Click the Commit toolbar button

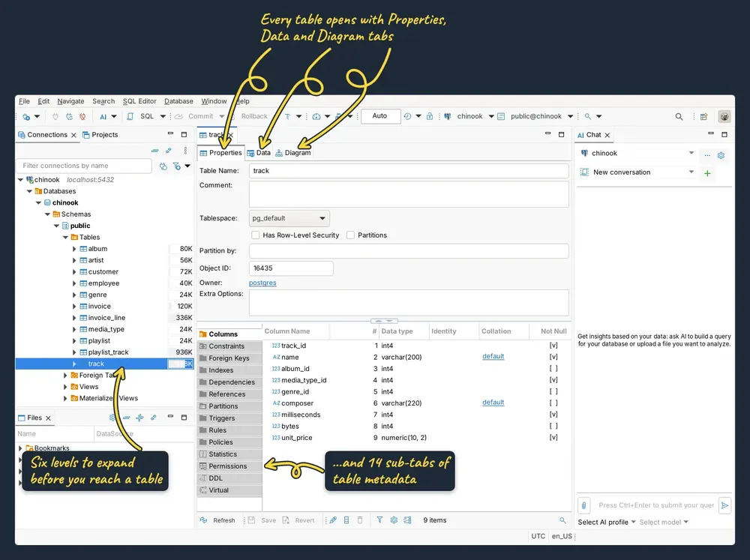tap(195, 116)
